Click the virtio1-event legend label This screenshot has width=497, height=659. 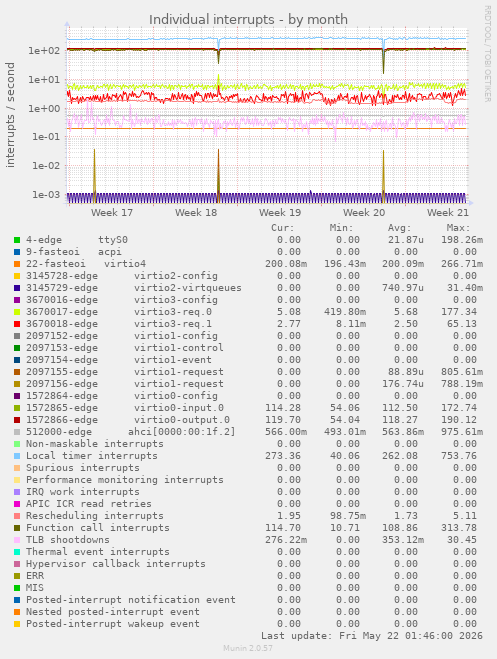[173, 360]
